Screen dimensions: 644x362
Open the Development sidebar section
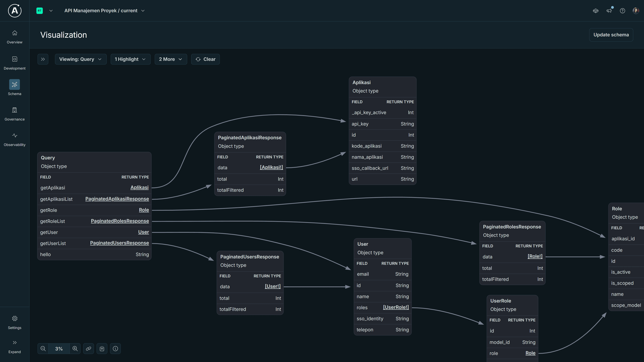(x=14, y=63)
